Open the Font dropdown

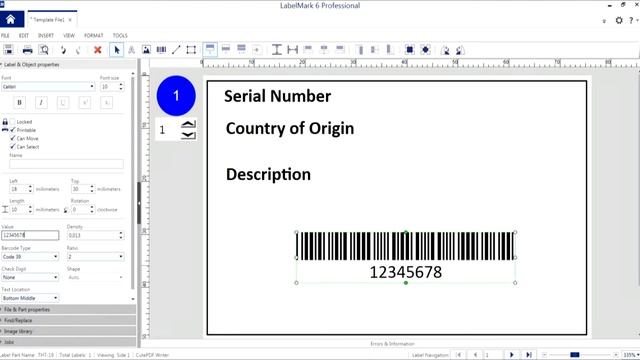point(48,87)
